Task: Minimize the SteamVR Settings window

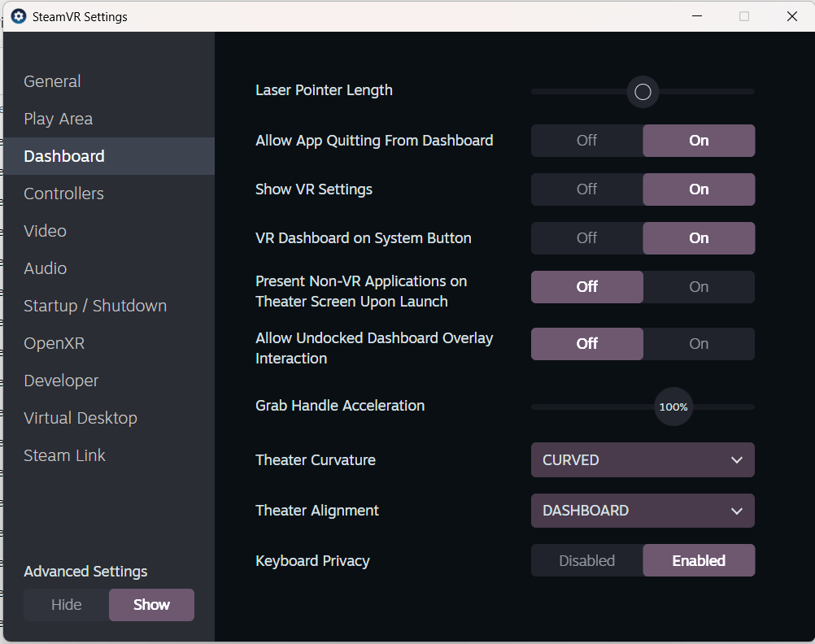Action: tap(697, 16)
